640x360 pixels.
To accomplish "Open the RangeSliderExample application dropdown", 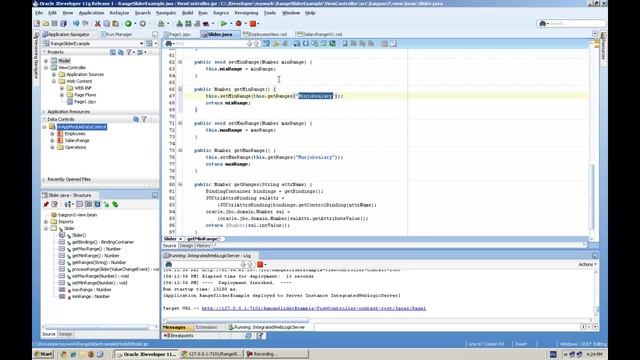I will tap(141, 44).
